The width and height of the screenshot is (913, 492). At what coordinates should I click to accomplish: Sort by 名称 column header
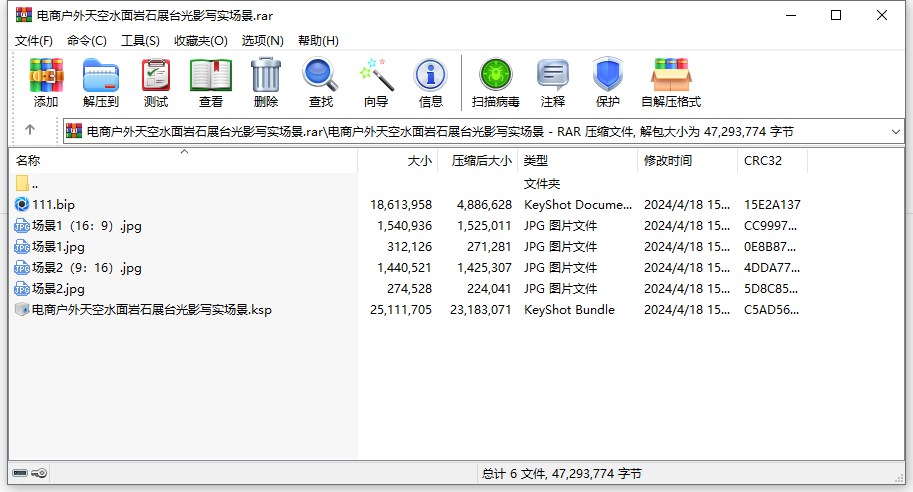click(183, 161)
